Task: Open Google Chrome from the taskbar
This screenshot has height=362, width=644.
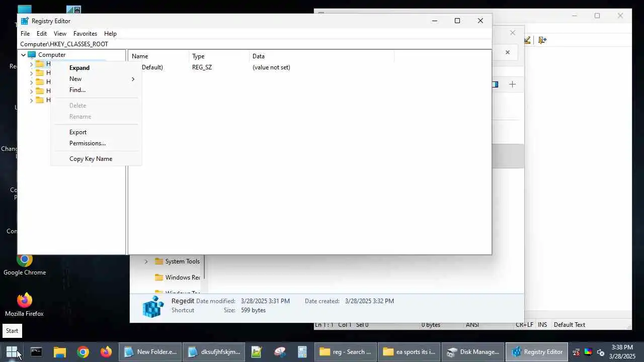Action: pyautogui.click(x=83, y=352)
